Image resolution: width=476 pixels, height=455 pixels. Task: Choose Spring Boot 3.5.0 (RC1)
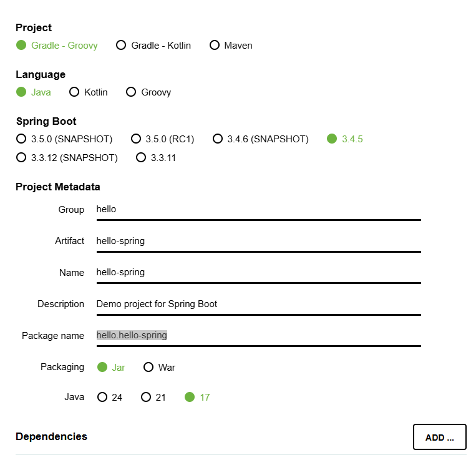tap(162, 139)
